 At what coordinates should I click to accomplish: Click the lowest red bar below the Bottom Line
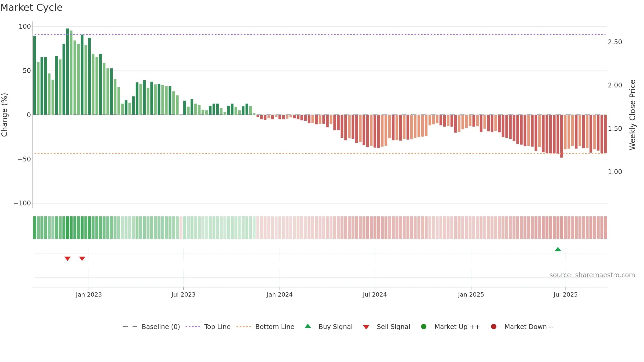(x=562, y=136)
